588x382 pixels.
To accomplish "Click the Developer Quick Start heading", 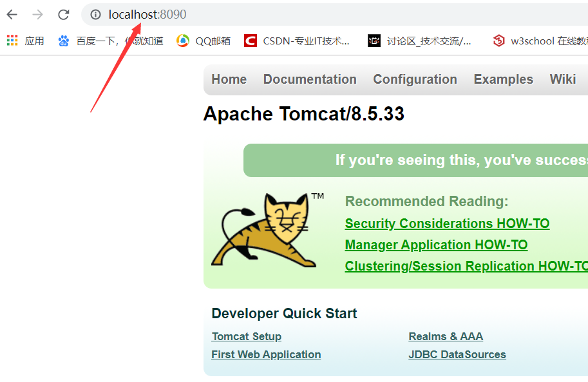I will [284, 313].
